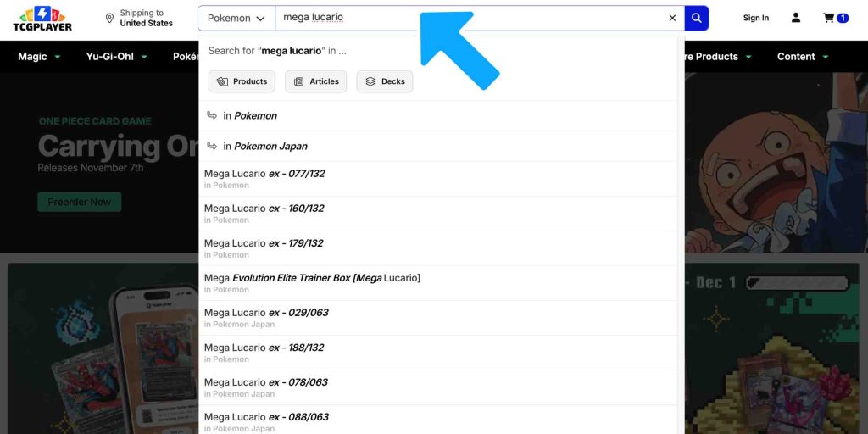This screenshot has height=434, width=868.
Task: Filter search by Products
Action: [242, 81]
